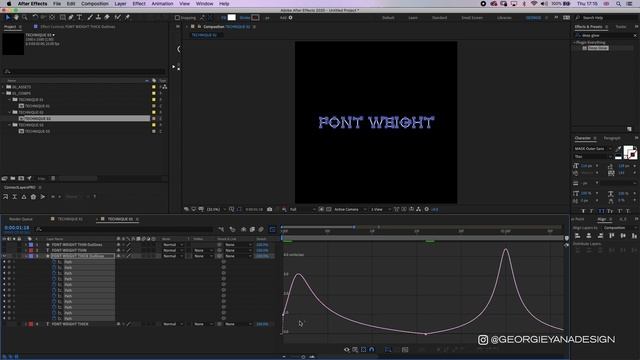Open the Effect menu
The height and width of the screenshot is (360, 640).
click(x=139, y=4)
